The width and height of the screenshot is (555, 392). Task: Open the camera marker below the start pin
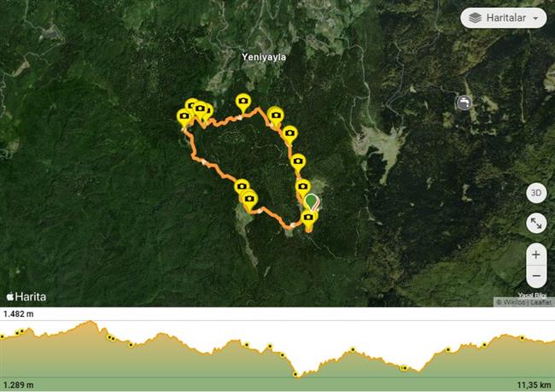(x=308, y=218)
